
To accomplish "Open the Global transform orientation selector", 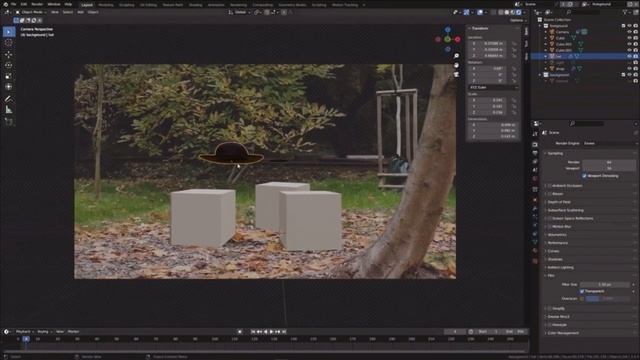I will click(240, 12).
